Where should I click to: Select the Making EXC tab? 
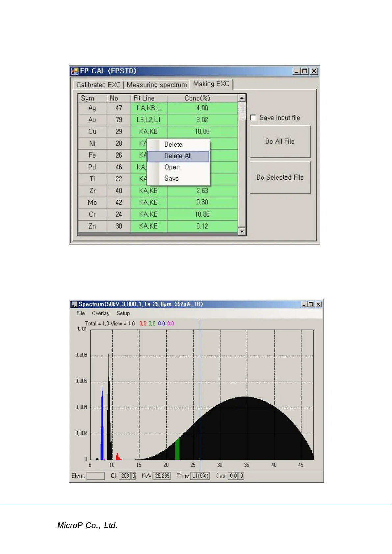tap(211, 84)
